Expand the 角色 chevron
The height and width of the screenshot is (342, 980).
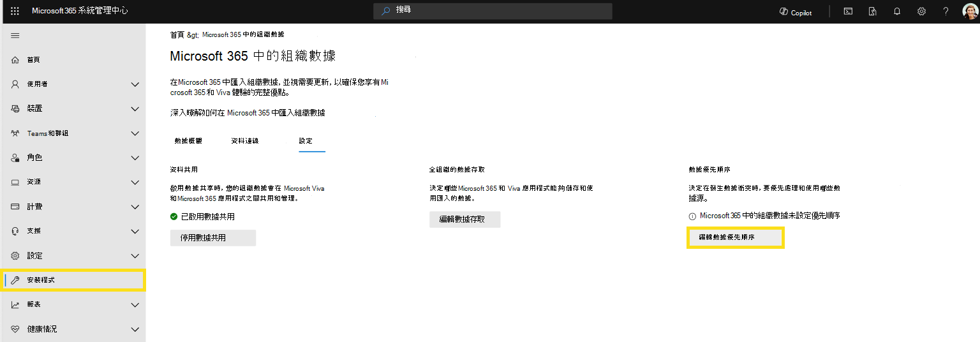click(x=135, y=158)
